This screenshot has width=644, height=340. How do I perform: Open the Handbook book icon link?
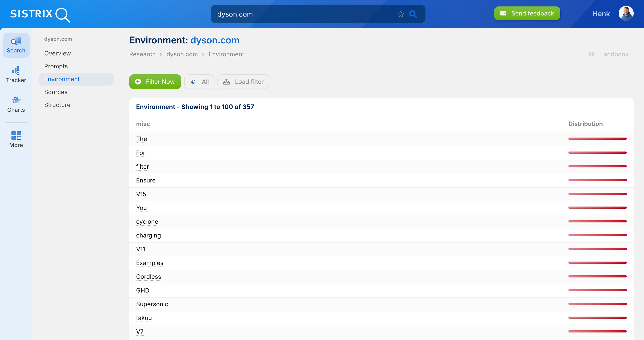[591, 54]
